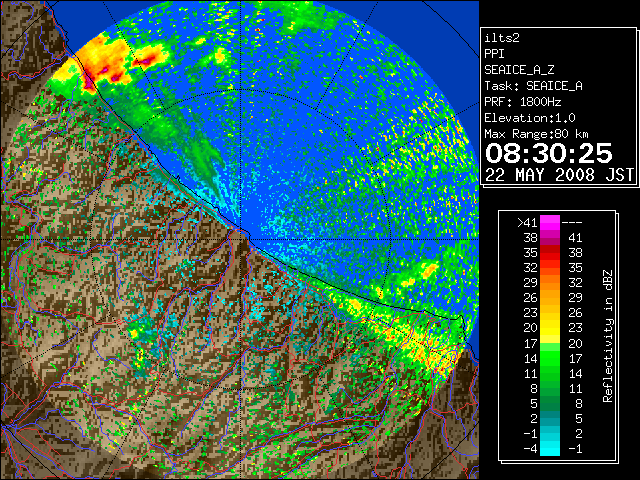Click the '>41' legend label
The image size is (640, 480).
point(527,222)
